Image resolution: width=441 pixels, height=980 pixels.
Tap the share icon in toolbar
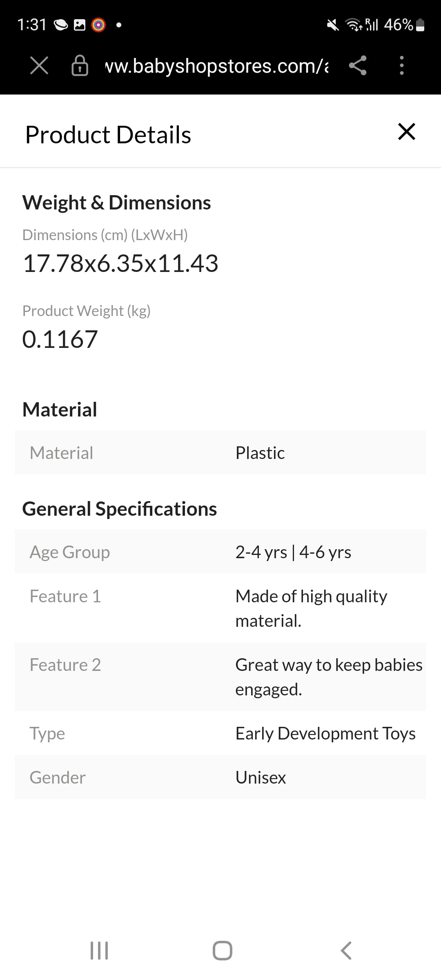point(358,65)
